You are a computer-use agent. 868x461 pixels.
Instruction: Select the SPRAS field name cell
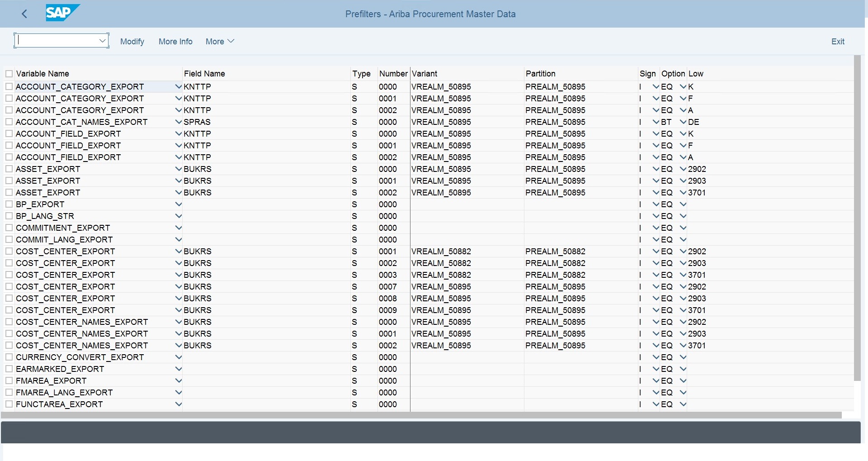[x=266, y=122]
